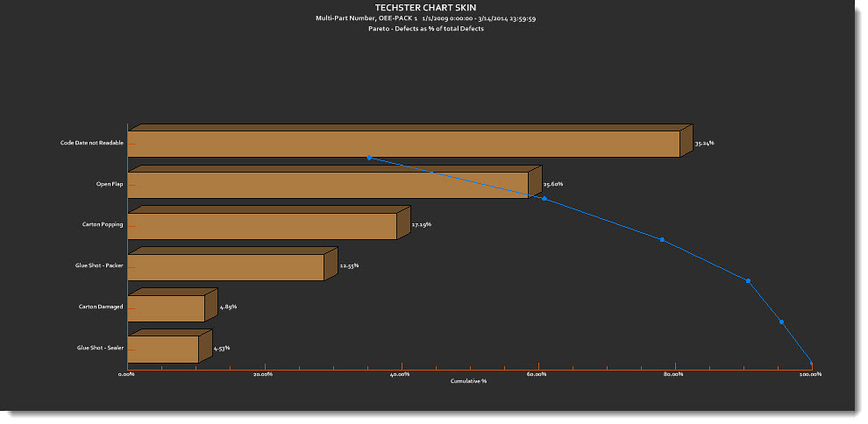This screenshot has width=868, height=424.
Task: Click the 80.00% x-axis tick label
Action: [x=672, y=375]
